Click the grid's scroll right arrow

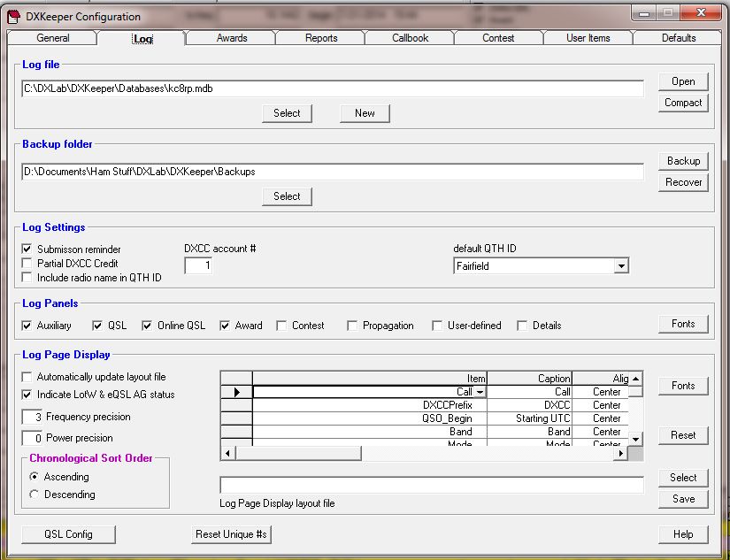tap(620, 453)
